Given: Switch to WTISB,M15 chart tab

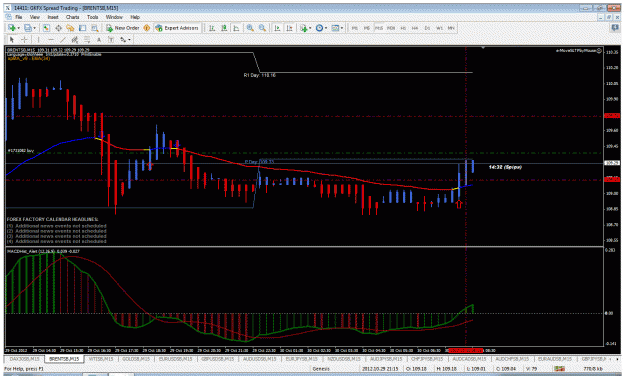Looking at the screenshot, I should (101, 359).
